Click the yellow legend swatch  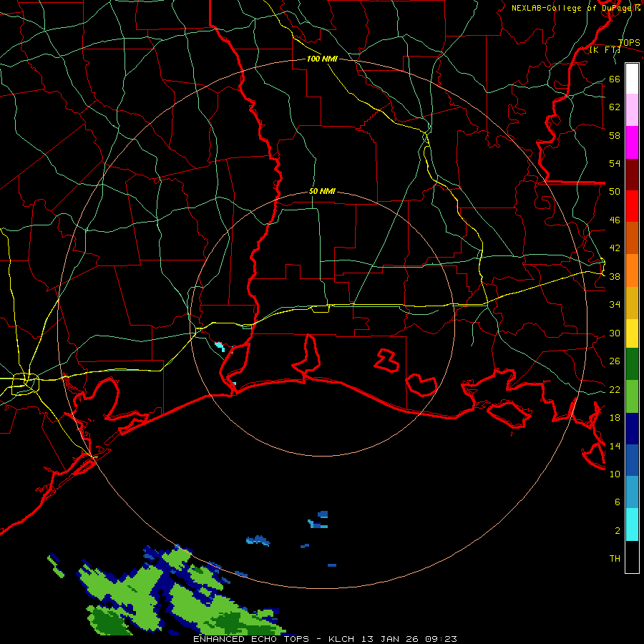click(x=632, y=333)
